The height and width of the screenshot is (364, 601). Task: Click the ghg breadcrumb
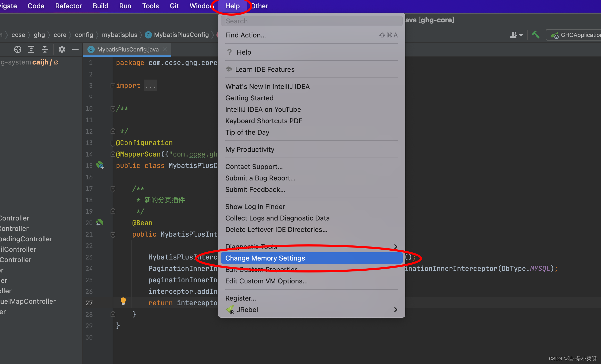pyautogui.click(x=39, y=35)
